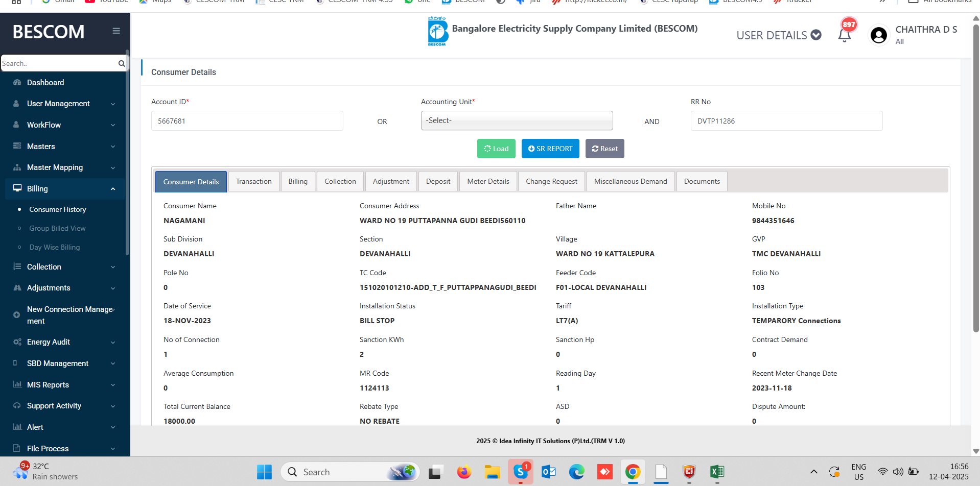Click the Collection list icon

click(17, 266)
